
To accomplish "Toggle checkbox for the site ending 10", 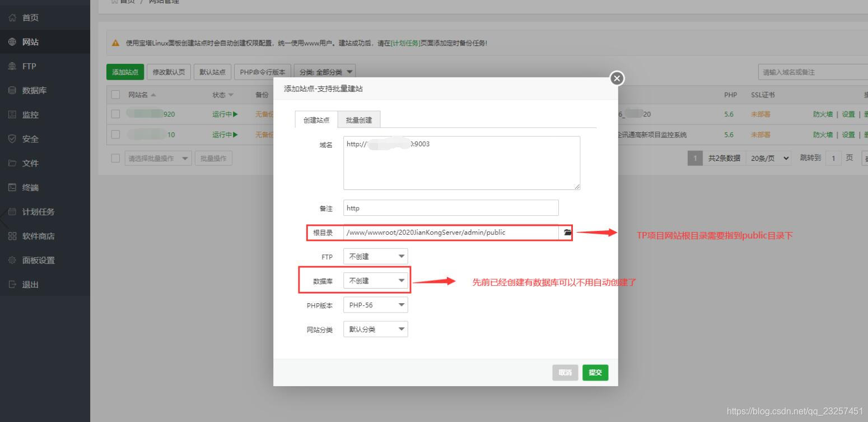I will (x=116, y=135).
